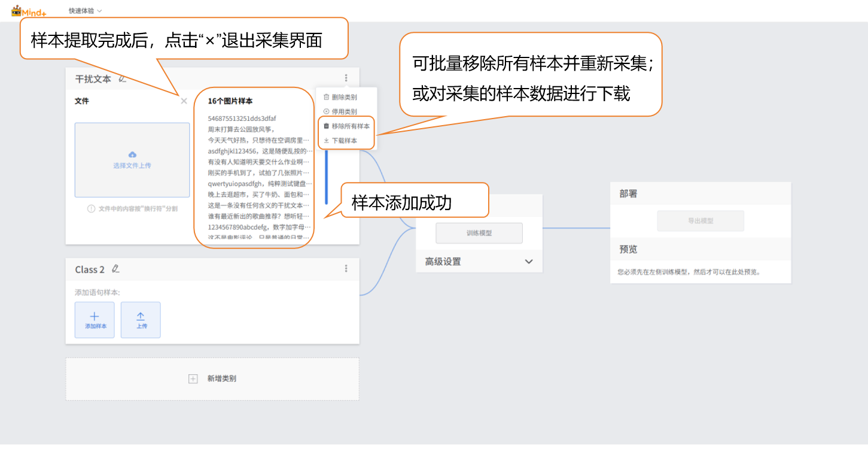Open the 干扰文本 class three-dot menu
Screen dimensions: 868x449
click(x=346, y=78)
